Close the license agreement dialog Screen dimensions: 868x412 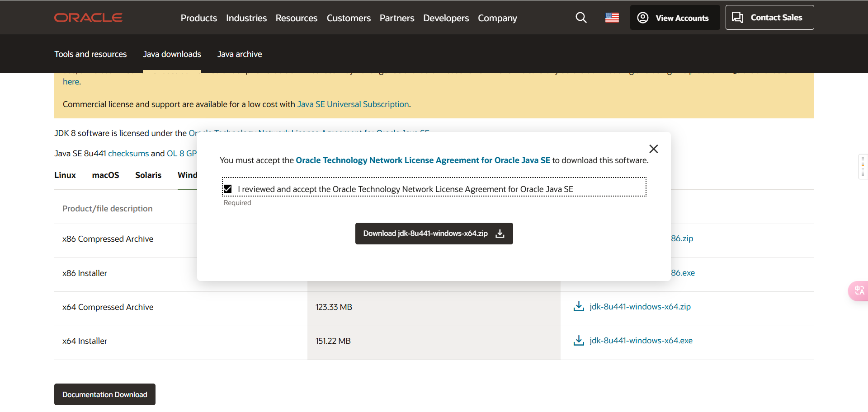click(653, 149)
